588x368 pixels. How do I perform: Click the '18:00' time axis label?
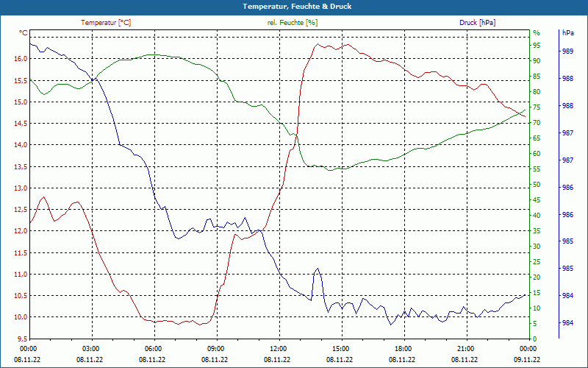click(404, 348)
